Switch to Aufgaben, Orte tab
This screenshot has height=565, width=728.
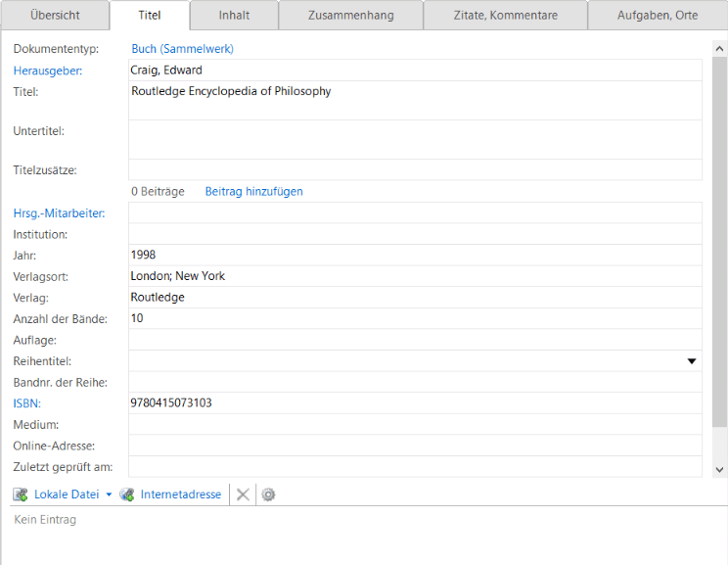coord(658,16)
